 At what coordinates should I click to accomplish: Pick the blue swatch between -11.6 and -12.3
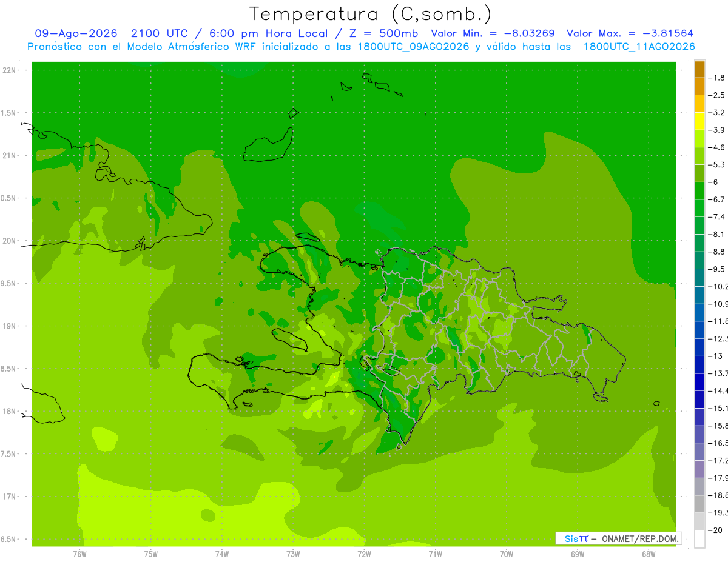(x=699, y=329)
